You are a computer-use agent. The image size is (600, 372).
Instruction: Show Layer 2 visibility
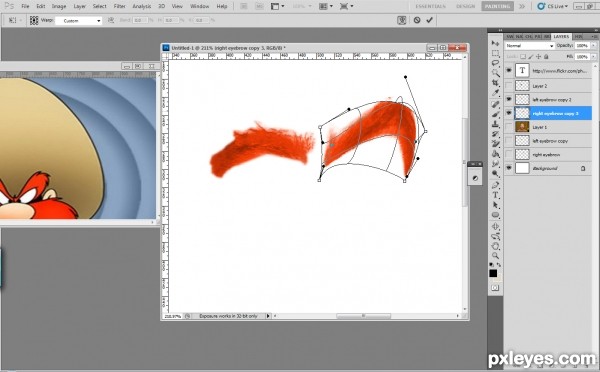pos(509,85)
